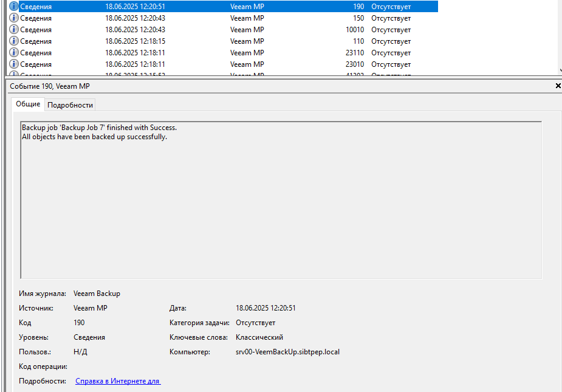Viewport: 562px width, 392px height.
Task: Click info icon of event 23110 row
Action: (13, 53)
